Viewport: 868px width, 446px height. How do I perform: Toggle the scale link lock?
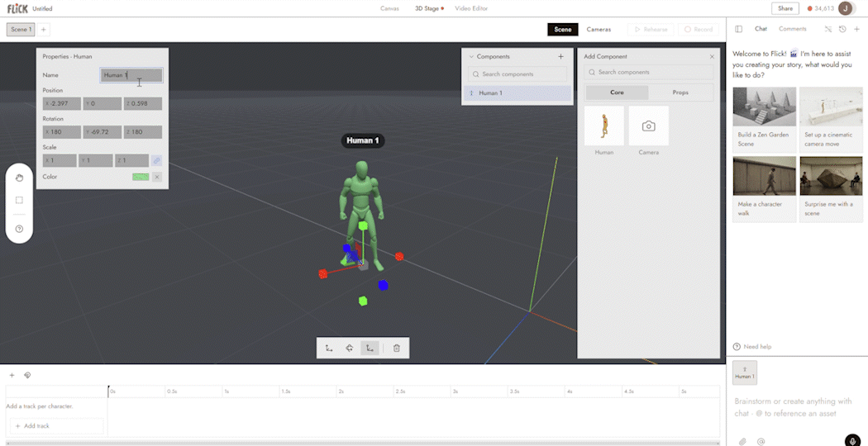tap(157, 160)
